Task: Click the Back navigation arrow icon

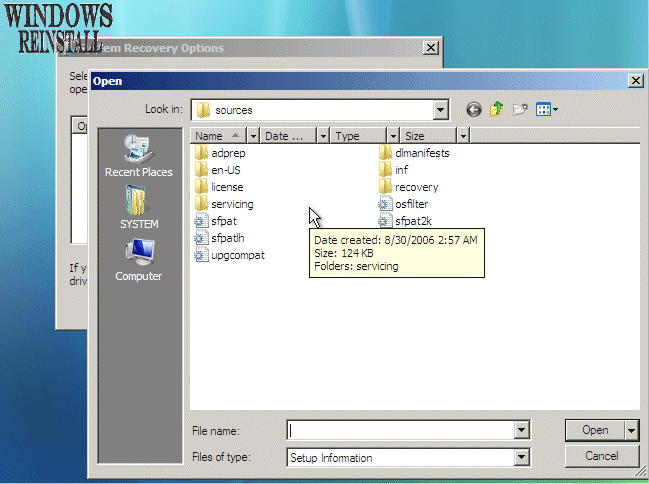Action: [x=474, y=110]
